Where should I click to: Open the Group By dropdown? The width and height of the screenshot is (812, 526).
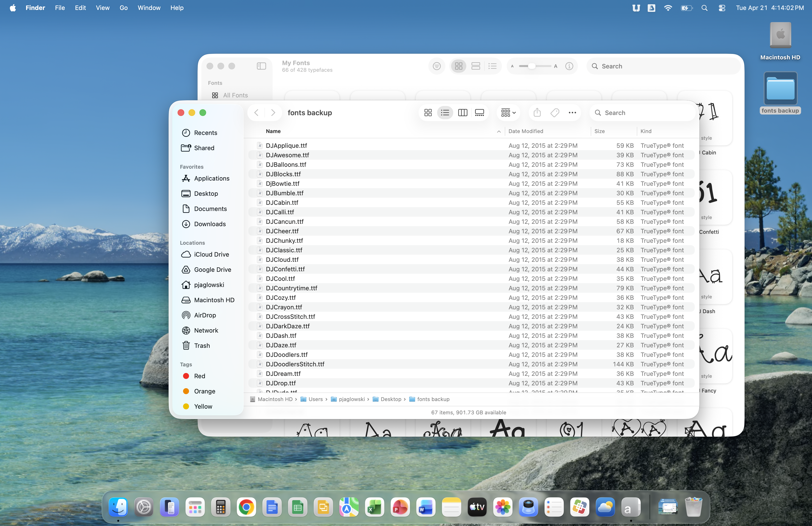[508, 113]
